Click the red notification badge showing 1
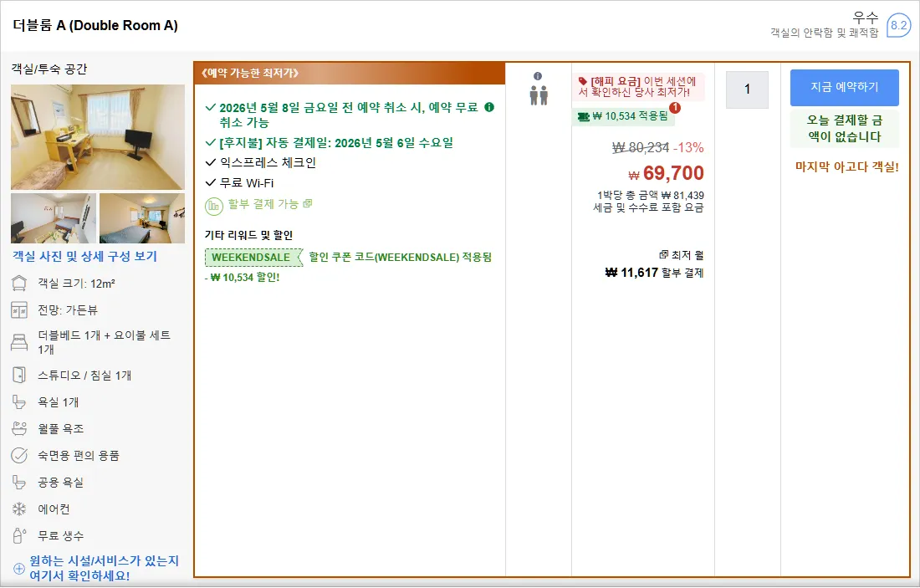This screenshot has width=920, height=588. click(675, 108)
